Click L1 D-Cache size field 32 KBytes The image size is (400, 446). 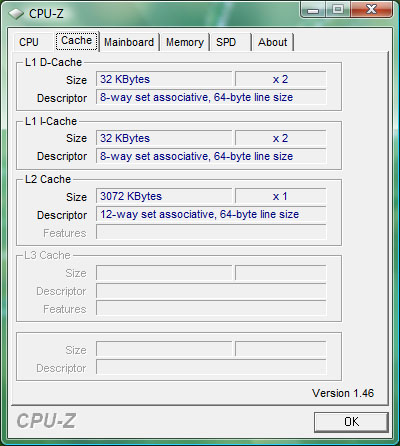164,79
